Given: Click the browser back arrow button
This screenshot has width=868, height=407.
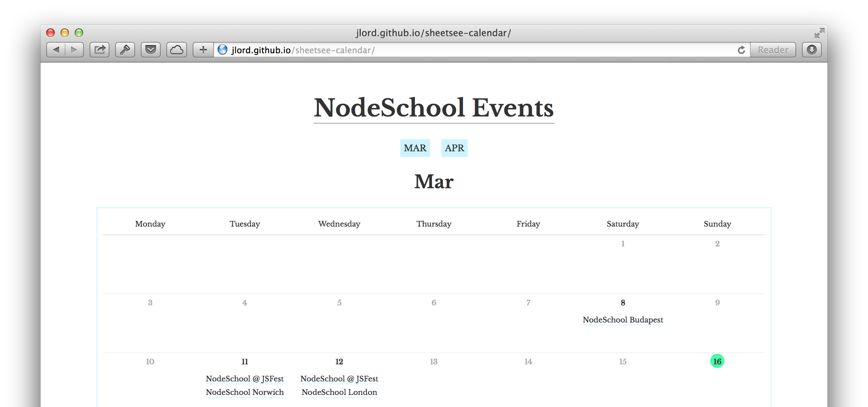Looking at the screenshot, I should (x=56, y=50).
